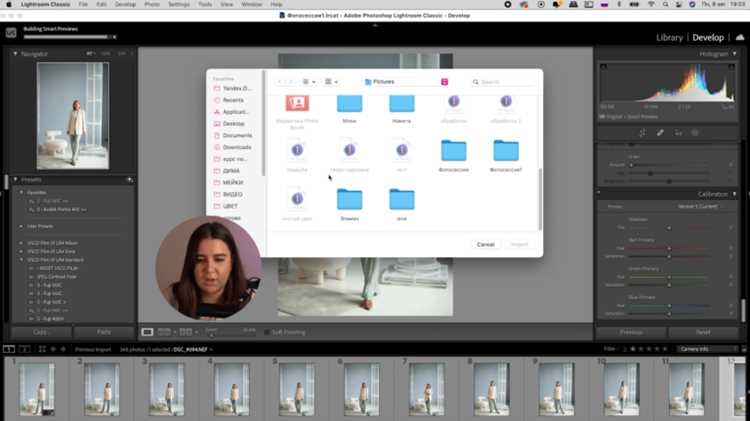Activate the Loupe view icon in toolbar
This screenshot has height=421, width=750.
(x=147, y=332)
